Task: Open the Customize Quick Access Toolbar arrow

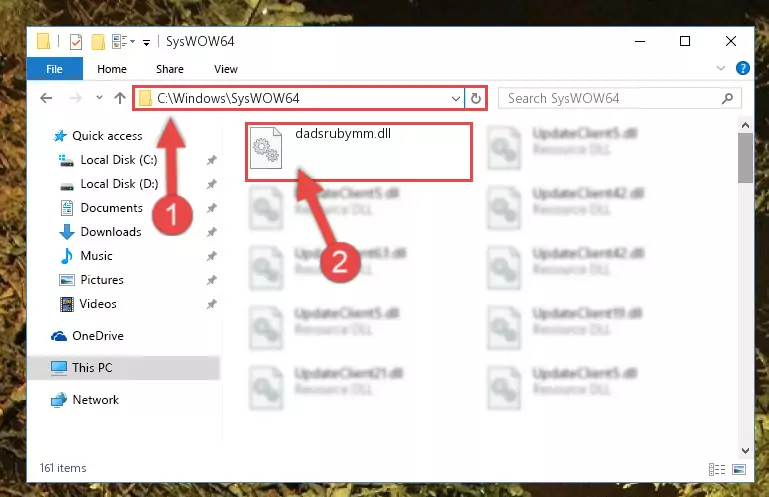Action: coord(146,43)
